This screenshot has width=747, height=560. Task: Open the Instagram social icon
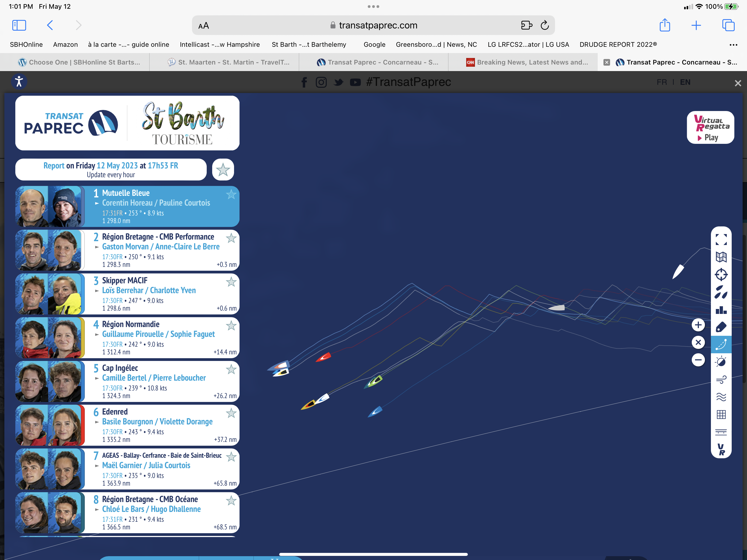321,82
